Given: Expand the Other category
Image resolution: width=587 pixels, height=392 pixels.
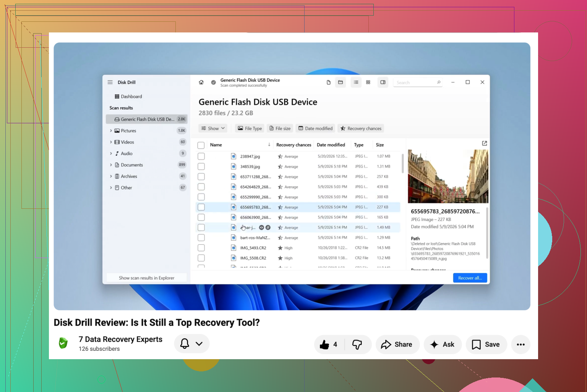Looking at the screenshot, I should (x=111, y=188).
